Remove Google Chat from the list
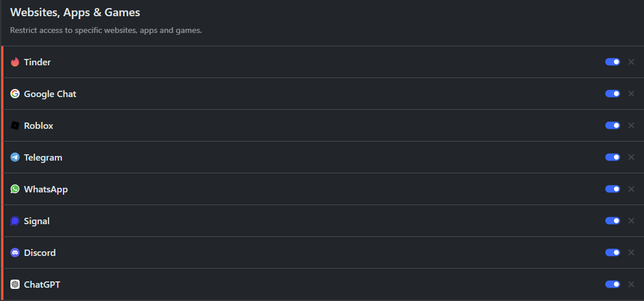Image resolution: width=644 pixels, height=301 pixels. coord(631,94)
